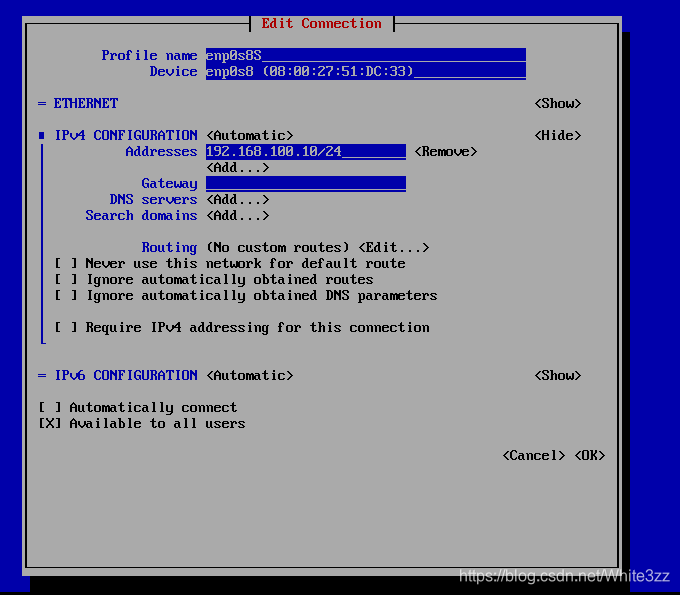Remove the 192.168.100.10/24 address
This screenshot has height=595, width=680.
point(446,152)
